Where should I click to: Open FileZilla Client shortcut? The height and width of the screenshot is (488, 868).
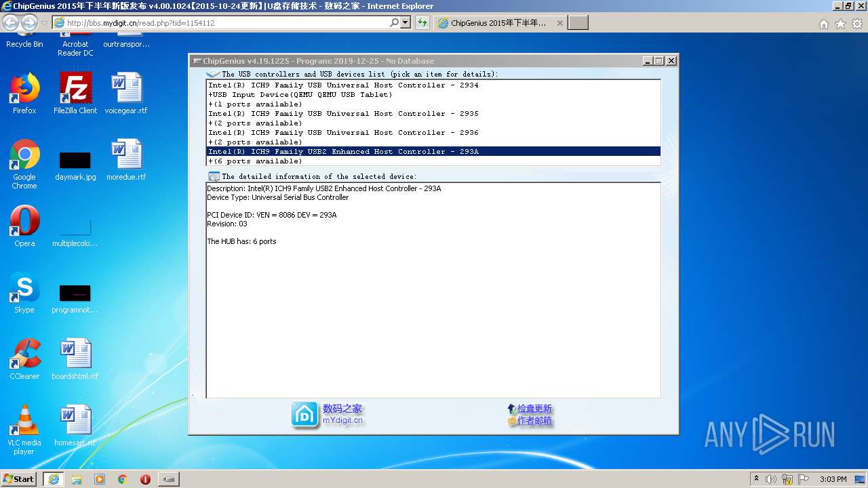(x=75, y=94)
